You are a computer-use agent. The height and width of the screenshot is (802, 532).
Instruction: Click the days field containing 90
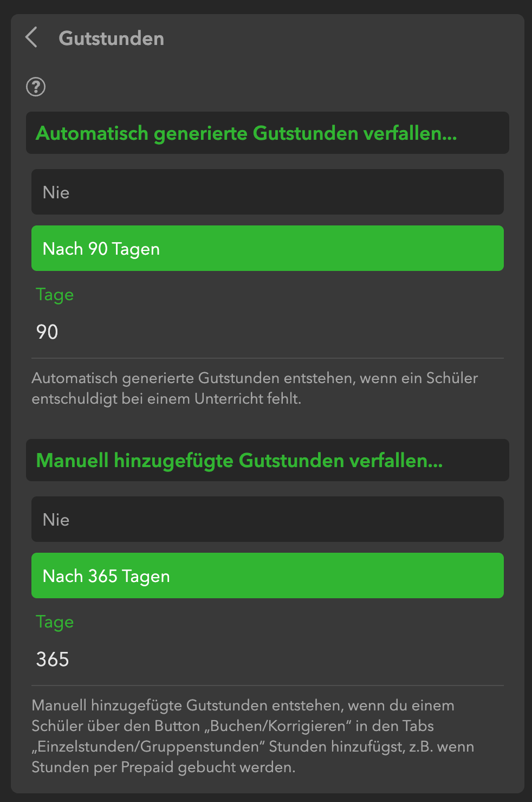tap(268, 332)
